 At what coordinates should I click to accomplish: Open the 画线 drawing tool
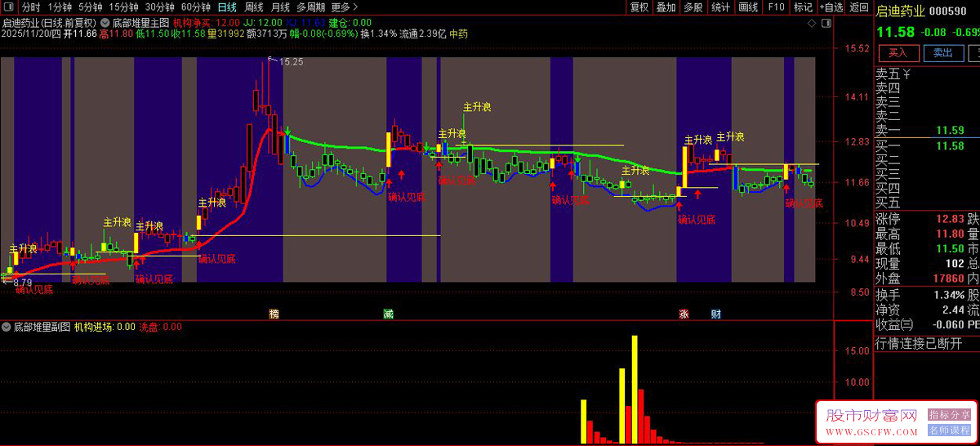click(x=748, y=7)
